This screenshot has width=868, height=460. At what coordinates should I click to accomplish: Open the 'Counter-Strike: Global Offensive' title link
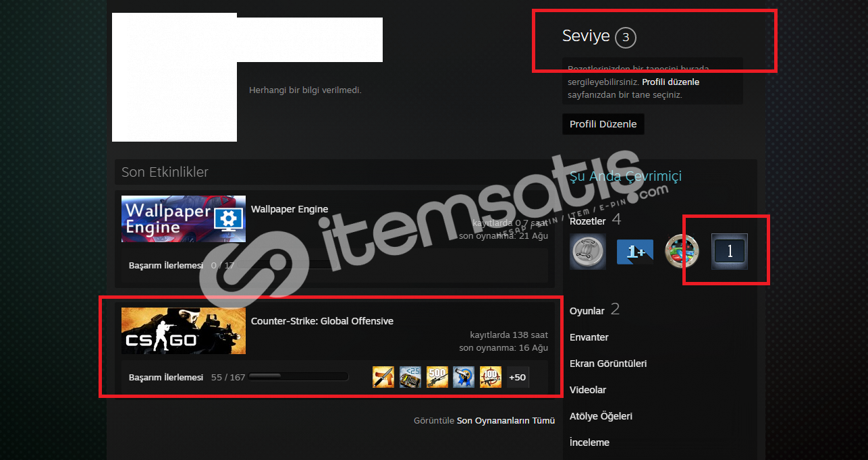click(x=322, y=321)
